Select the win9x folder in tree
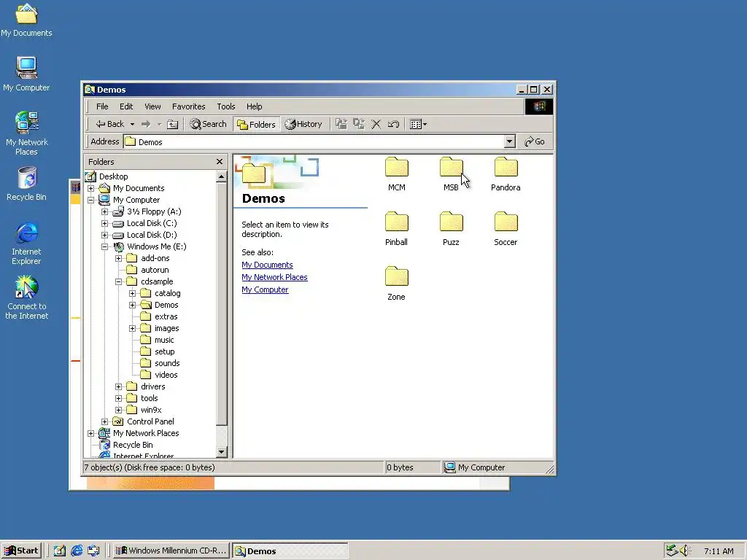This screenshot has width=747, height=560. (x=151, y=410)
